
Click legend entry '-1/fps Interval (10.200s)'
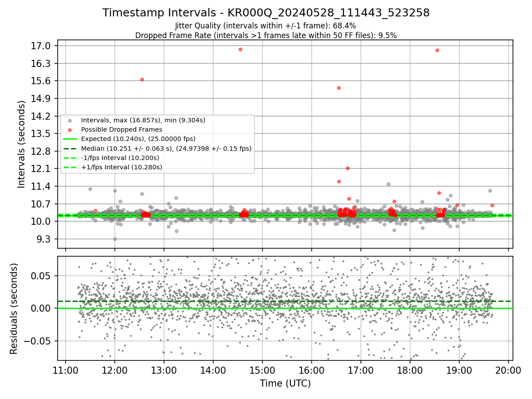120,157
